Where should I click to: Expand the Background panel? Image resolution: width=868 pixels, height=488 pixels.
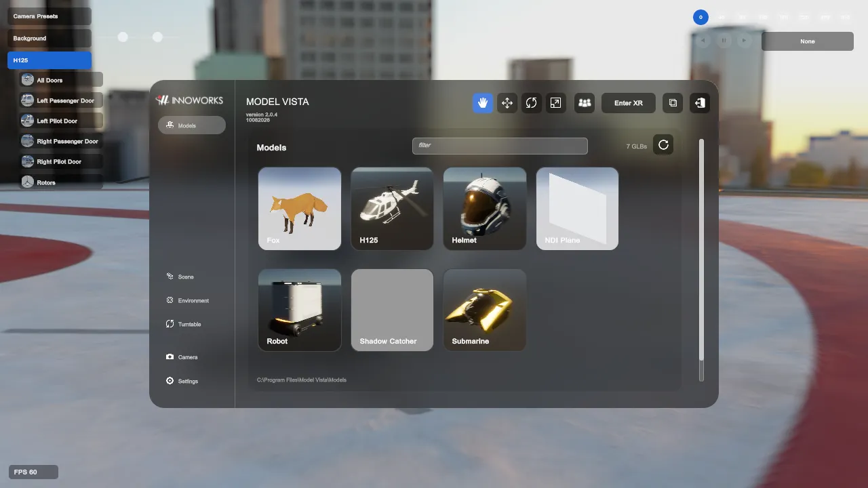(x=50, y=39)
